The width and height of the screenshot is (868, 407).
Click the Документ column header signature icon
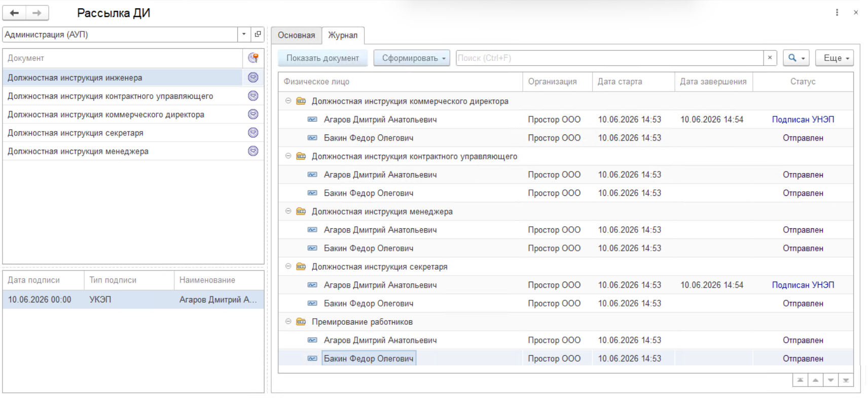[x=253, y=58]
